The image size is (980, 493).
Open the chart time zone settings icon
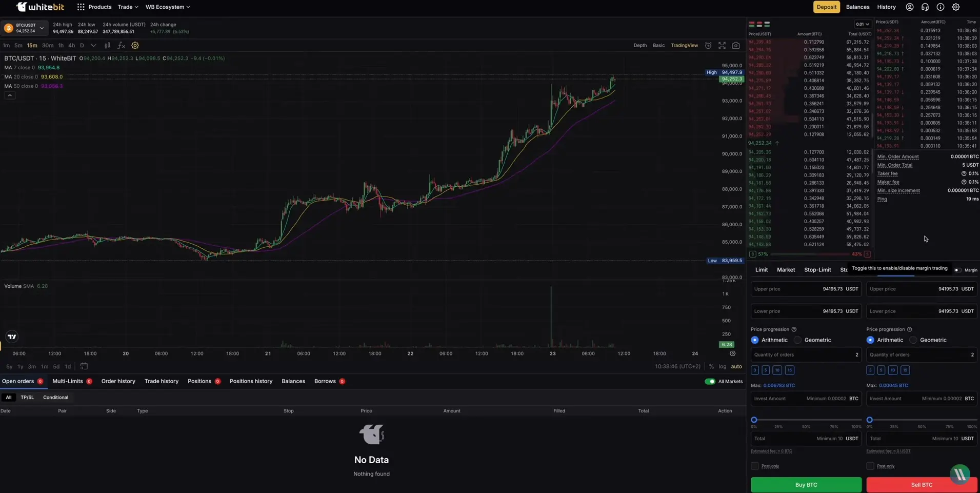[732, 353]
